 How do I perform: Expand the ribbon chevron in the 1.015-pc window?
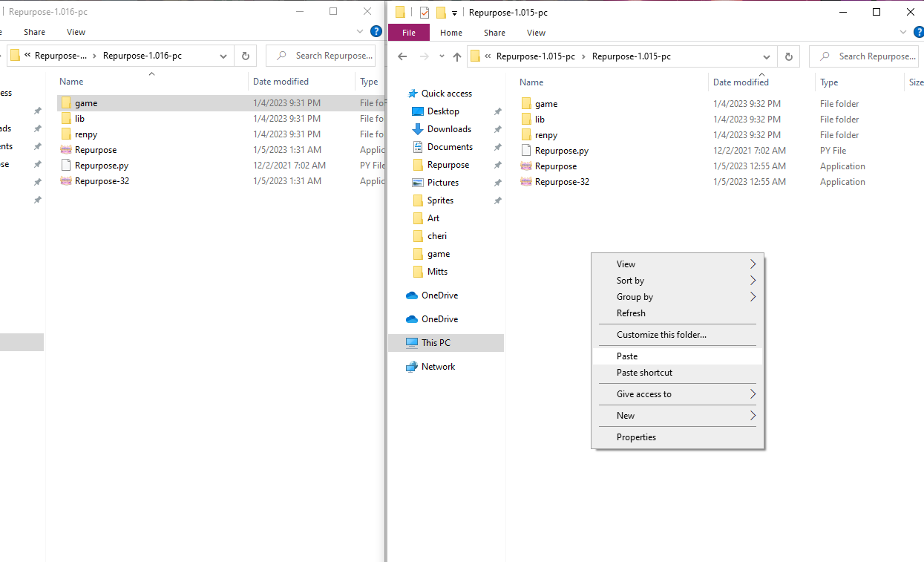903,32
